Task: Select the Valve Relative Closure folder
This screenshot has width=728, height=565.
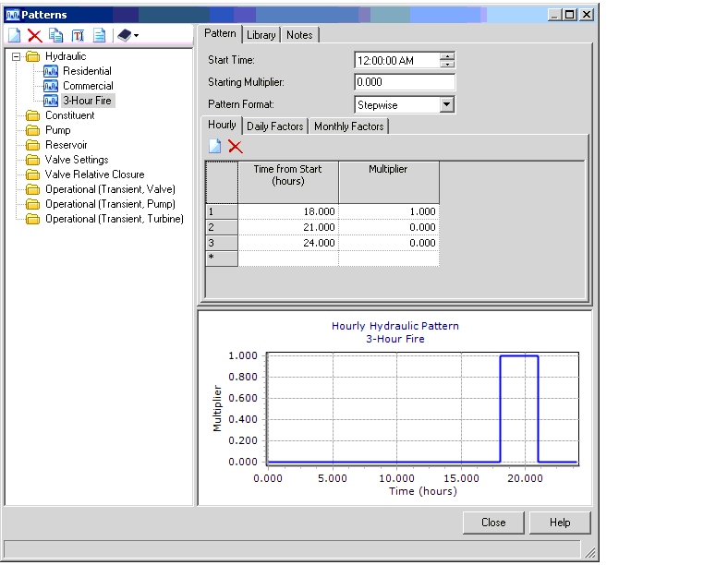Action: [94, 174]
